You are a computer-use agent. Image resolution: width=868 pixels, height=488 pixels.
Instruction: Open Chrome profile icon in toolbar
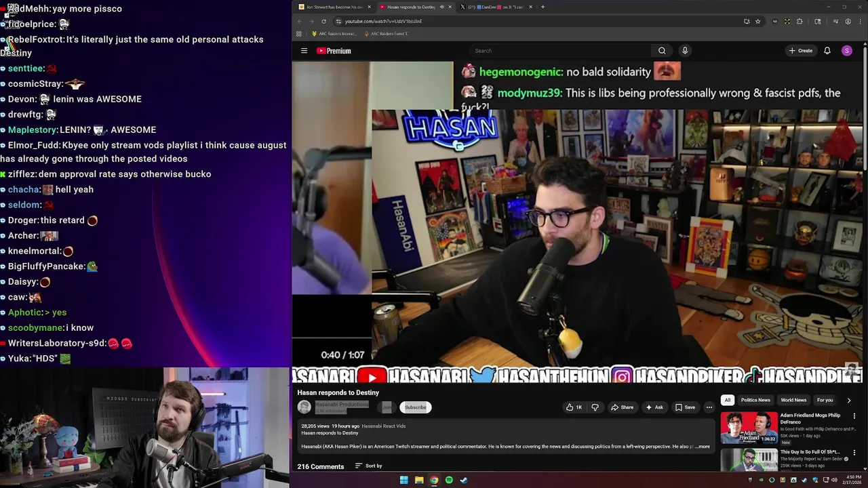848,21
